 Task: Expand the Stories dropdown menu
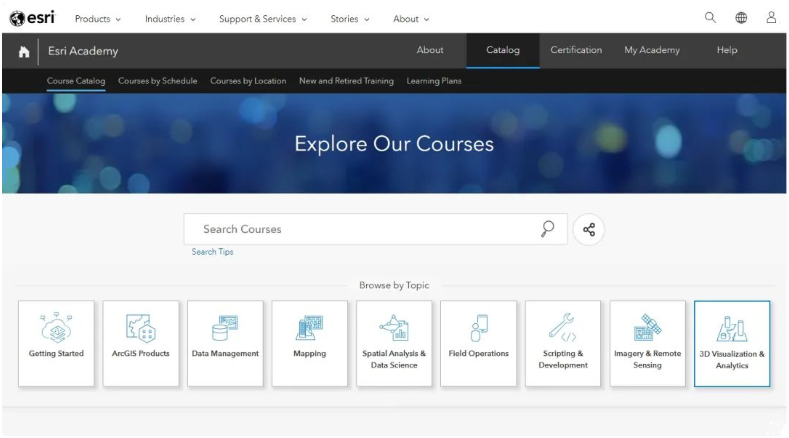click(x=350, y=19)
